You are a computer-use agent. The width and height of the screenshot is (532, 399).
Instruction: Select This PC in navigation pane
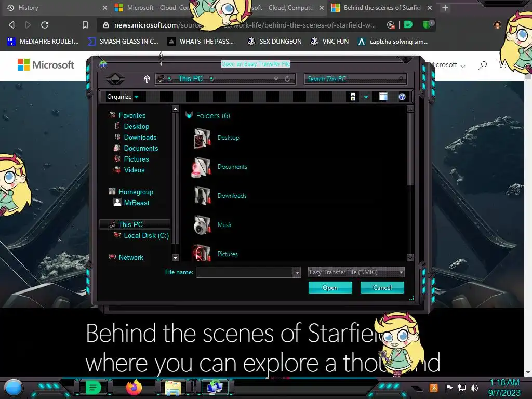pyautogui.click(x=135, y=224)
